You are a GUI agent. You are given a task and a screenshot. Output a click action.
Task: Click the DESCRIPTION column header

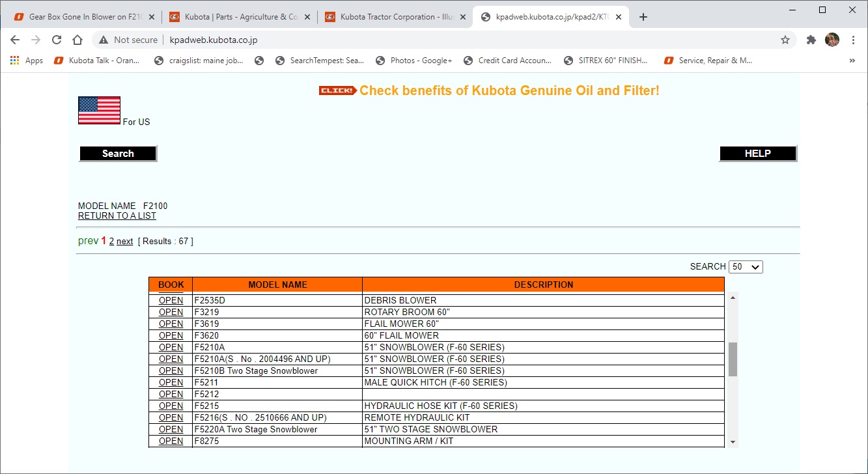[544, 285]
